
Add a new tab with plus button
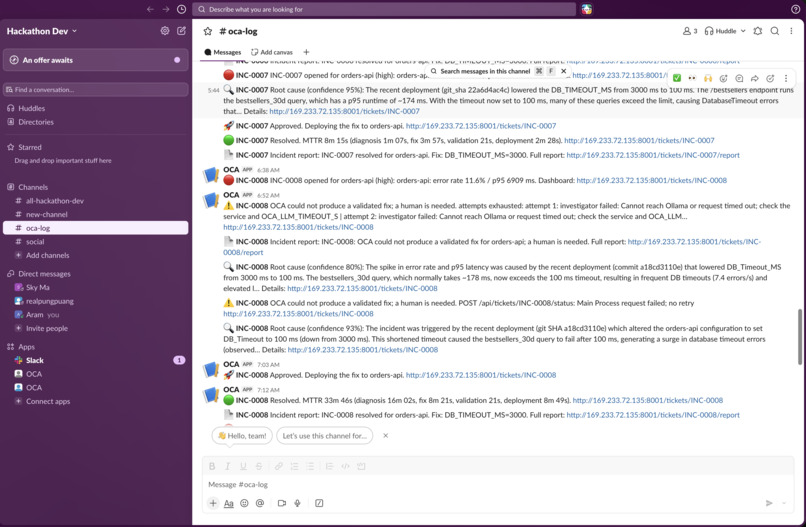[306, 52]
